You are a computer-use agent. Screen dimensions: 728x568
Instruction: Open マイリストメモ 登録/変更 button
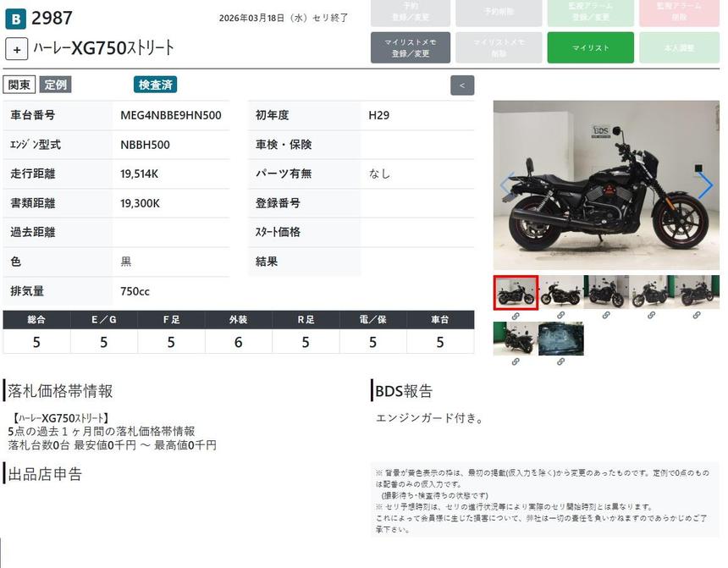[411, 47]
